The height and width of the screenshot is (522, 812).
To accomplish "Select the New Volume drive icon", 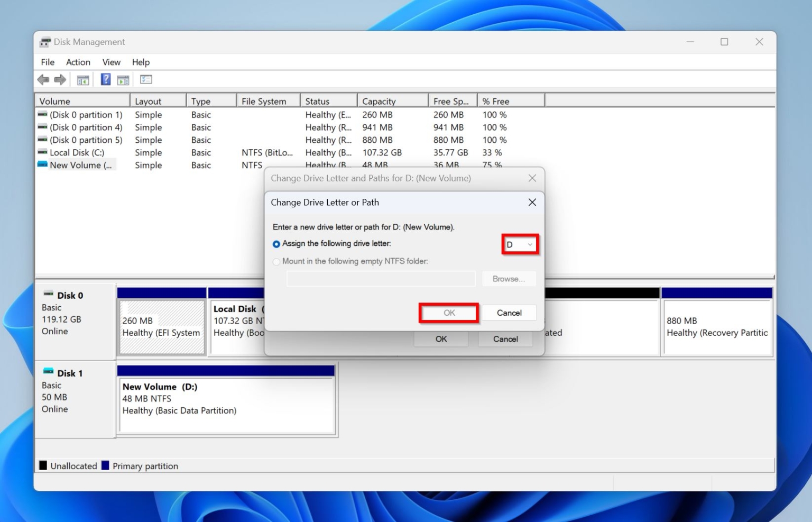I will tap(43, 165).
